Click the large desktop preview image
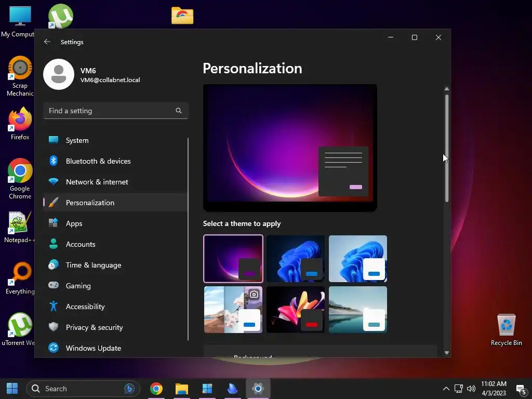 [290, 148]
